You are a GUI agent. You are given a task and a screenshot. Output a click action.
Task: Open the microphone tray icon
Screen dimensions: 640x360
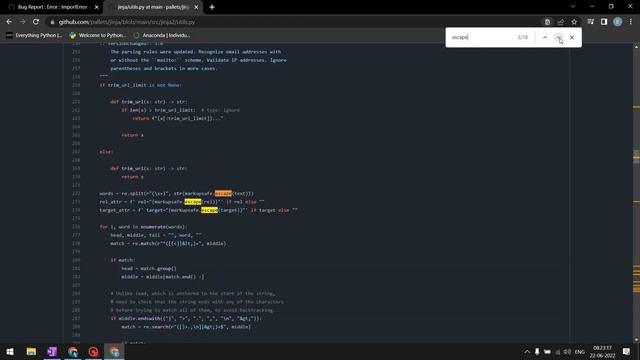click(x=537, y=352)
